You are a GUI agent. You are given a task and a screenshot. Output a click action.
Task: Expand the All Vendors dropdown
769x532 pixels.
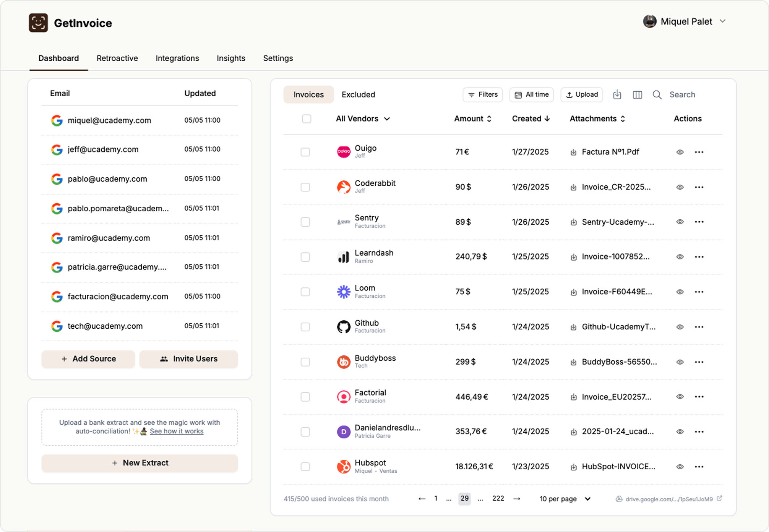pyautogui.click(x=363, y=119)
